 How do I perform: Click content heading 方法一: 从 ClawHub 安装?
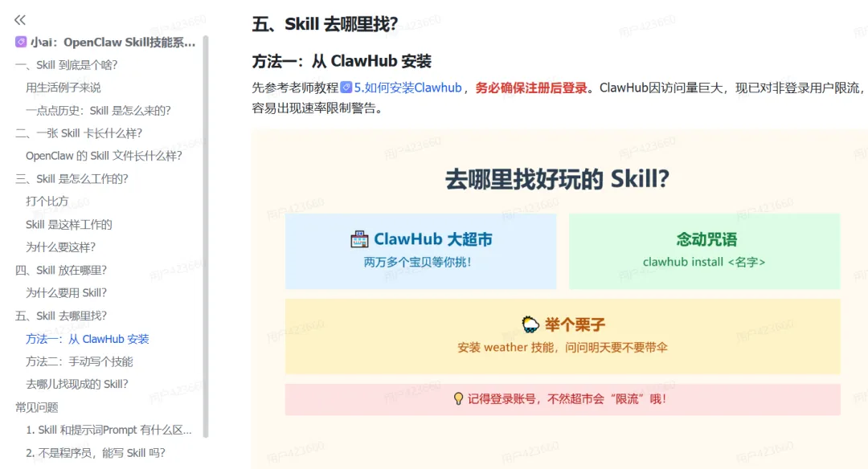[342, 61]
